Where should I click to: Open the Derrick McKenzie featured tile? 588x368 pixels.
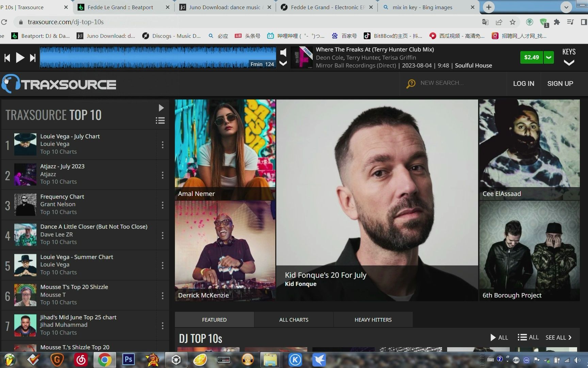(x=225, y=251)
